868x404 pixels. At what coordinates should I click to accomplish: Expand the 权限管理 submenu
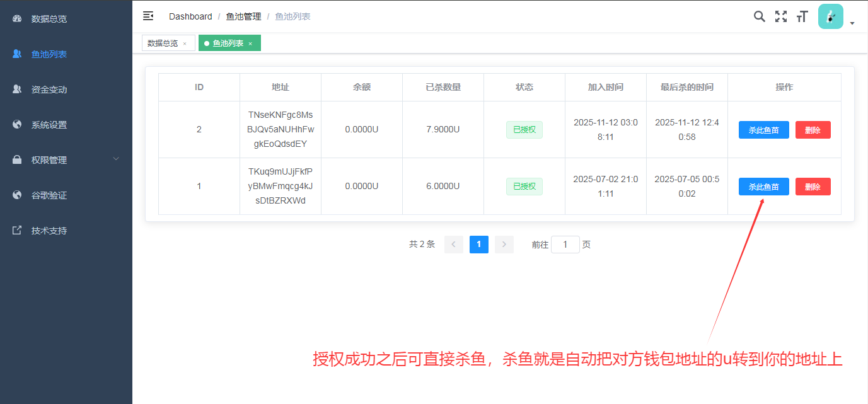[x=116, y=159]
